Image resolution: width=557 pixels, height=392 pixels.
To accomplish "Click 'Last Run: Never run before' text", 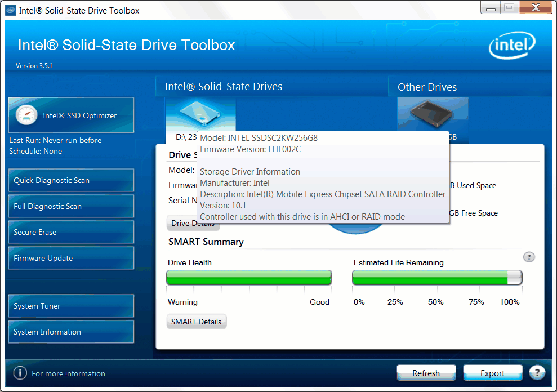I will click(55, 140).
